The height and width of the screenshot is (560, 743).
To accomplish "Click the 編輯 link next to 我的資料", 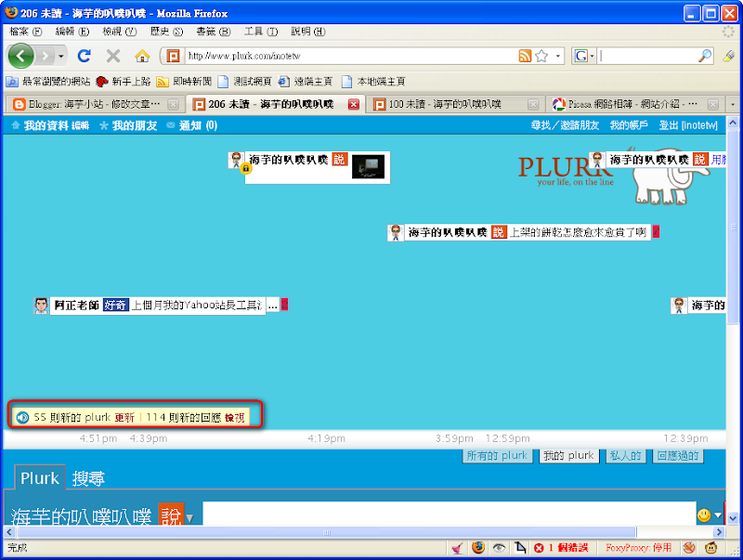I will click(x=80, y=126).
